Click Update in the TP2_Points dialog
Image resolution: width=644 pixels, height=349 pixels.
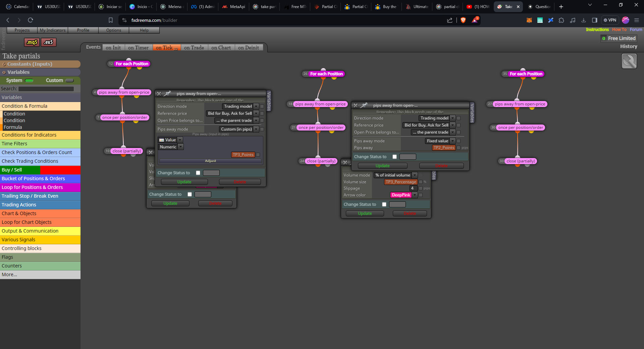coord(383,166)
